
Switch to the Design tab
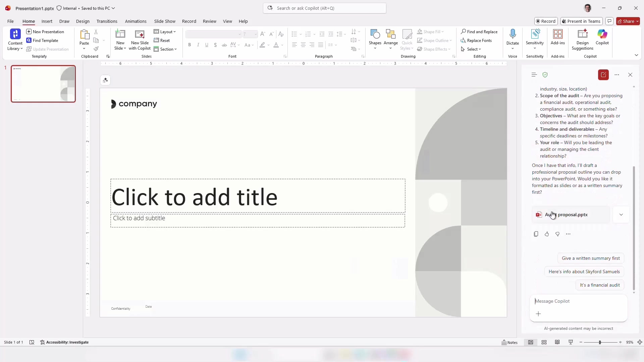pos(83,21)
